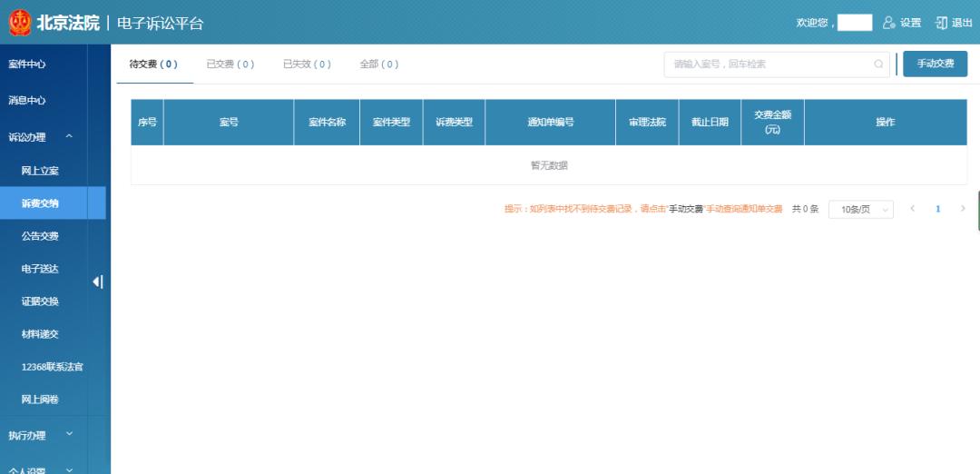The image size is (980, 474).
Task: Switch to the 已交费 tab
Action: [230, 64]
